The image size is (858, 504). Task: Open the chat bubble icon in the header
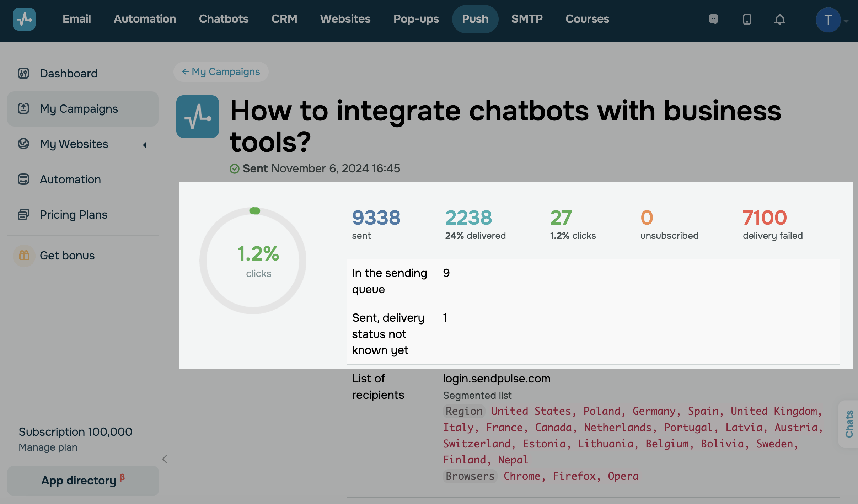click(713, 19)
